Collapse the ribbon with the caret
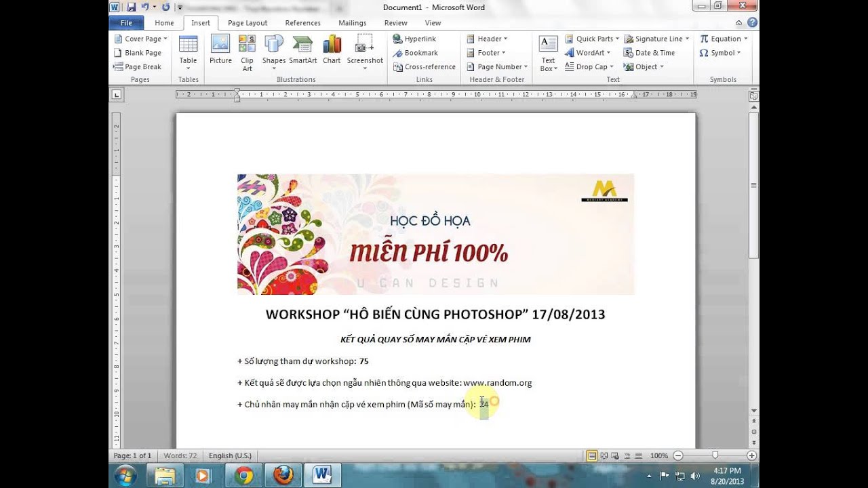Image resolution: width=868 pixels, height=488 pixels. click(739, 22)
